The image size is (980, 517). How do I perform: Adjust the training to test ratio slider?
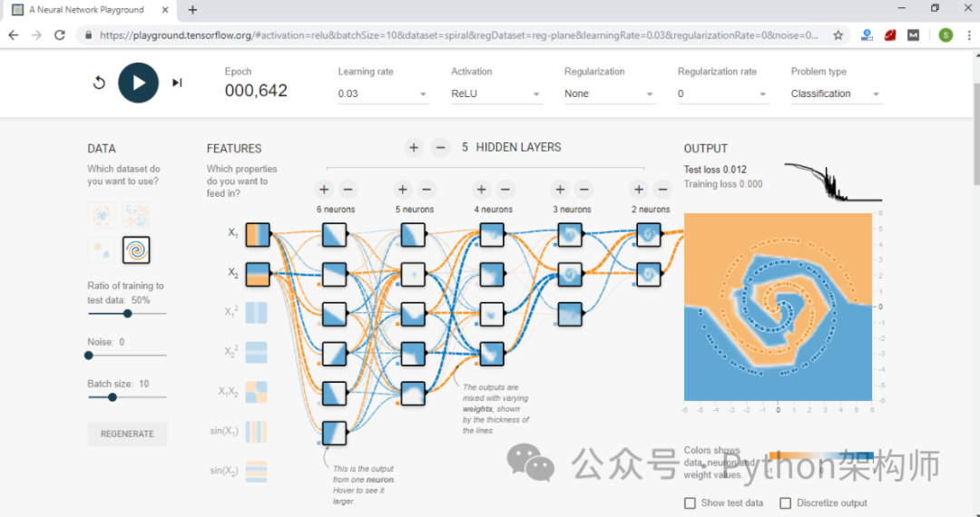(128, 314)
